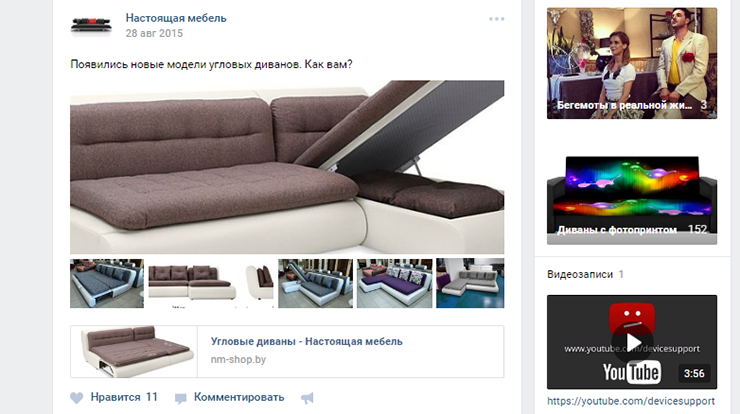Open the post date 28 авг 2015
The height and width of the screenshot is (414, 740).
(154, 33)
